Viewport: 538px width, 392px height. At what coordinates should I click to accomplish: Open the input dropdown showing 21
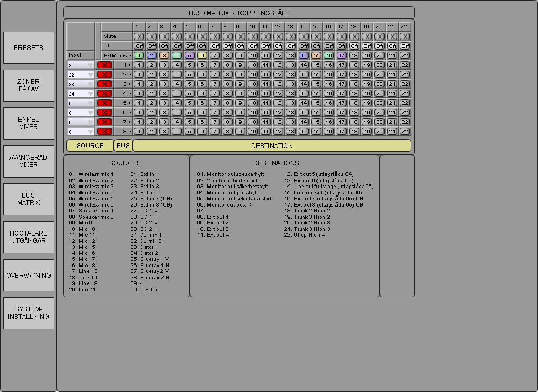coord(81,65)
